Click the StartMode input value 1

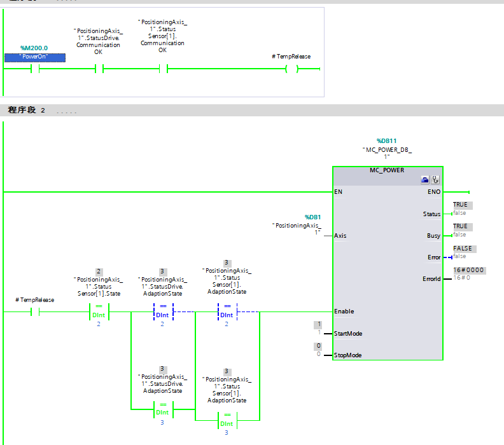(x=318, y=325)
